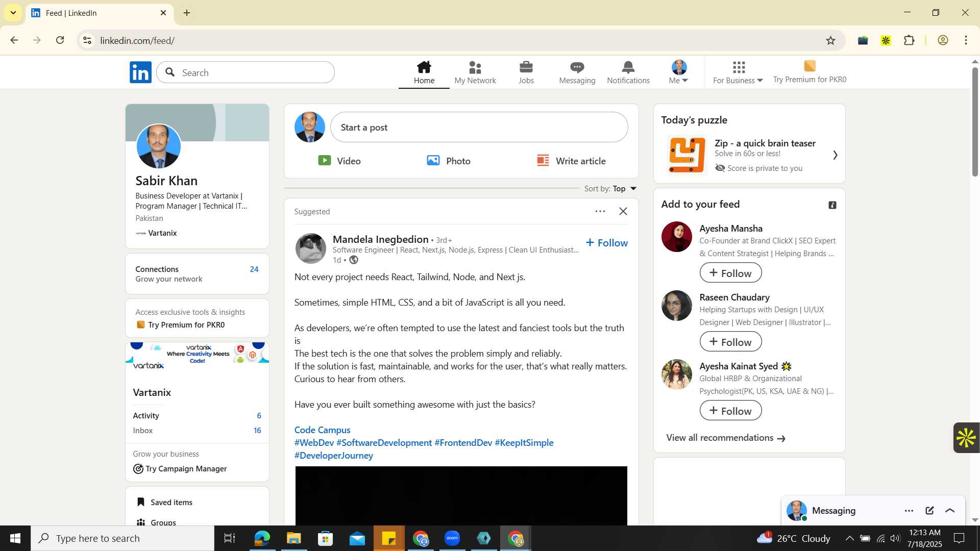Click the #KeepItSimple hashtag
980x551 pixels.
(524, 443)
